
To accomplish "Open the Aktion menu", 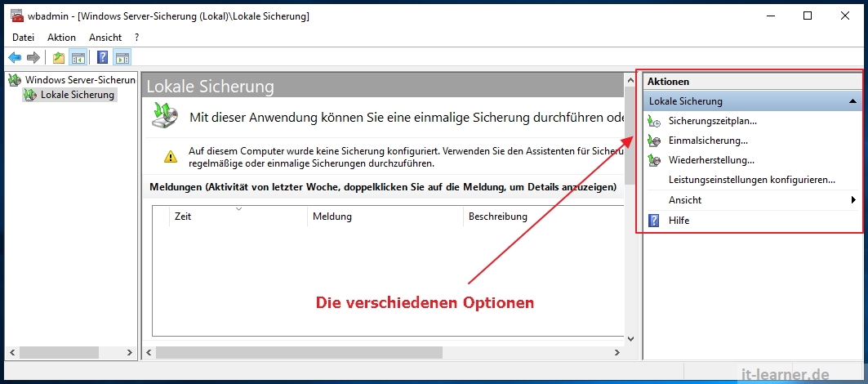I will point(61,38).
